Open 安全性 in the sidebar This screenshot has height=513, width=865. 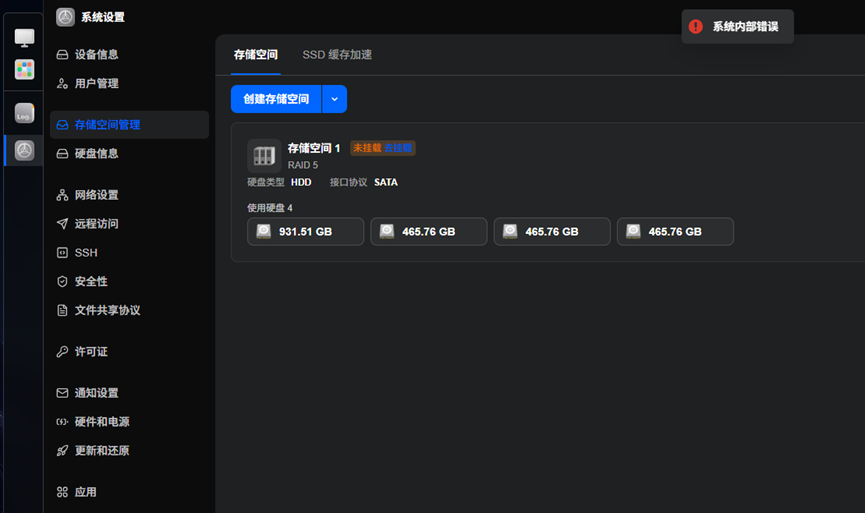[x=129, y=281]
